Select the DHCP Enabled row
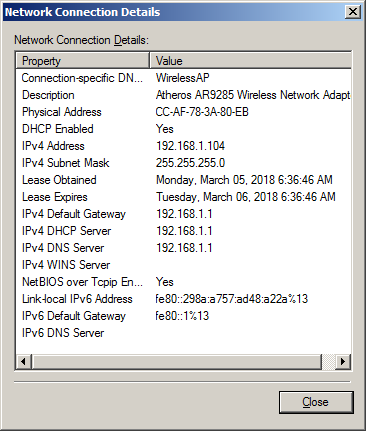 click(183, 129)
